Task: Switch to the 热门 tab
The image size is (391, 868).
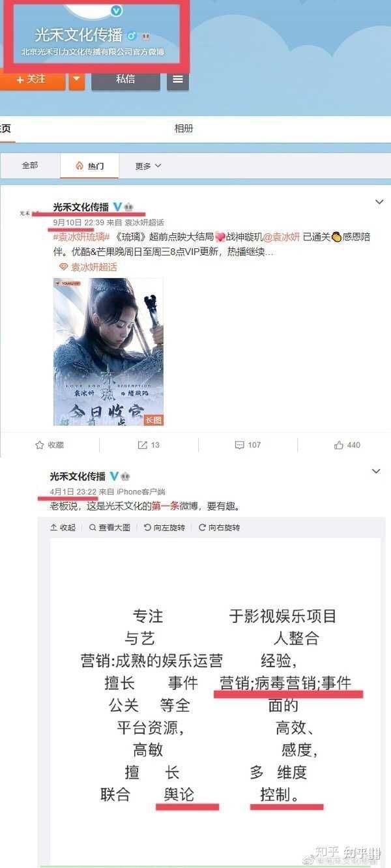Action: [90, 166]
